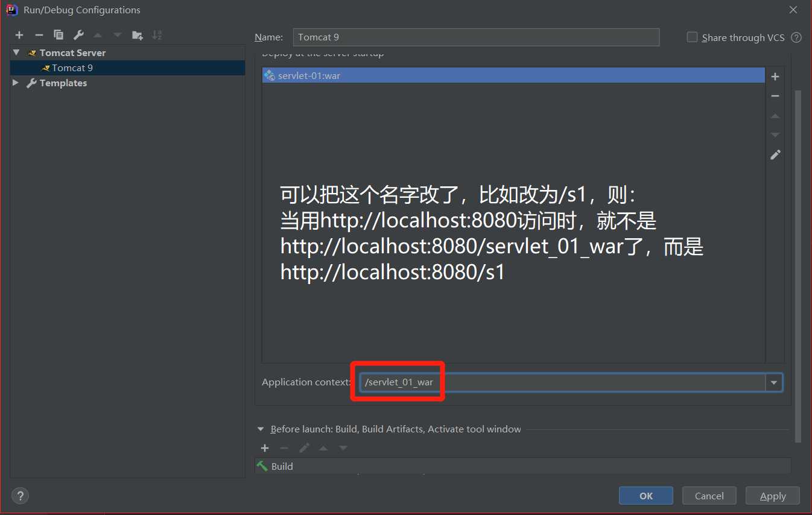This screenshot has height=515, width=812.
Task: Add new configuration with plus icon
Action: (19, 35)
